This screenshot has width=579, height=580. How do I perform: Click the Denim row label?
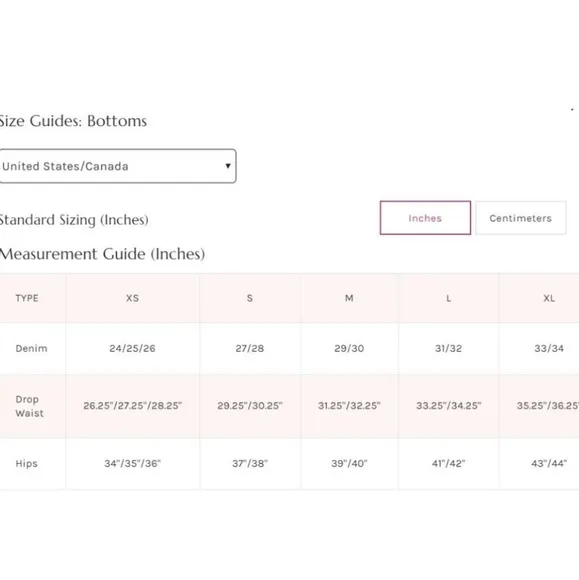coord(31,348)
